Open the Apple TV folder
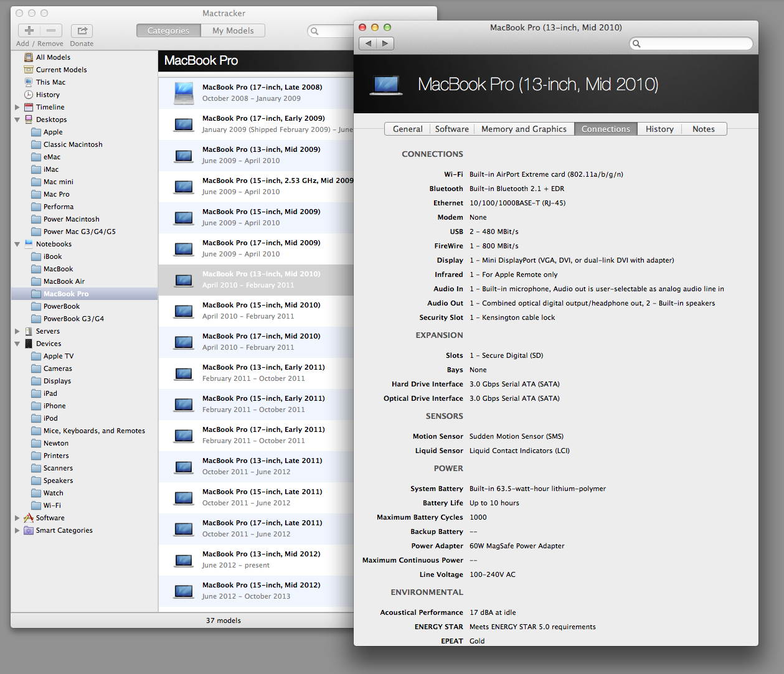The width and height of the screenshot is (784, 674). (x=52, y=356)
